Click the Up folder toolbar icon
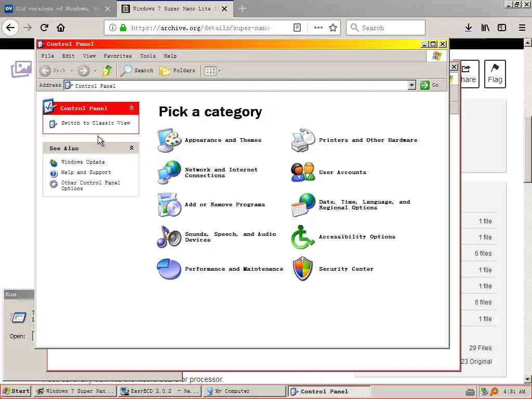Viewport: 532px width, 399px height. pos(108,71)
